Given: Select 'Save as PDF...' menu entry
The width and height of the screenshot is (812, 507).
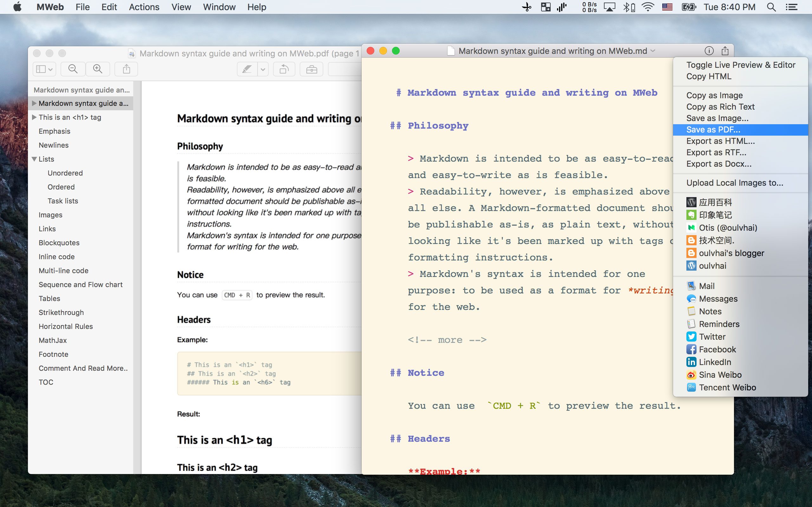Looking at the screenshot, I should click(x=713, y=130).
